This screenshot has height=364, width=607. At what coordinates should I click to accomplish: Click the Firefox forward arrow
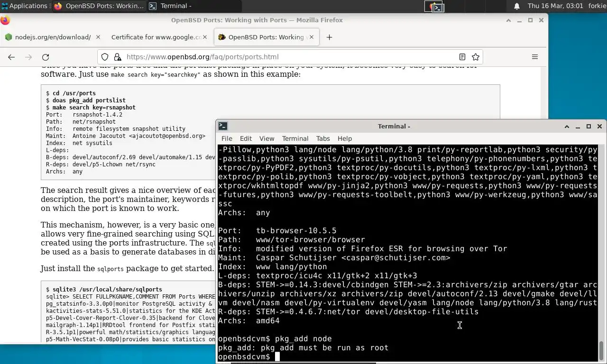28,57
